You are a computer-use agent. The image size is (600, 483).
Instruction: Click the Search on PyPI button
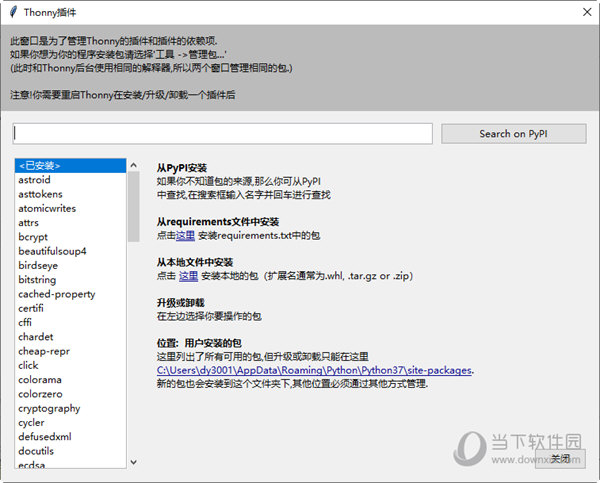pyautogui.click(x=514, y=134)
